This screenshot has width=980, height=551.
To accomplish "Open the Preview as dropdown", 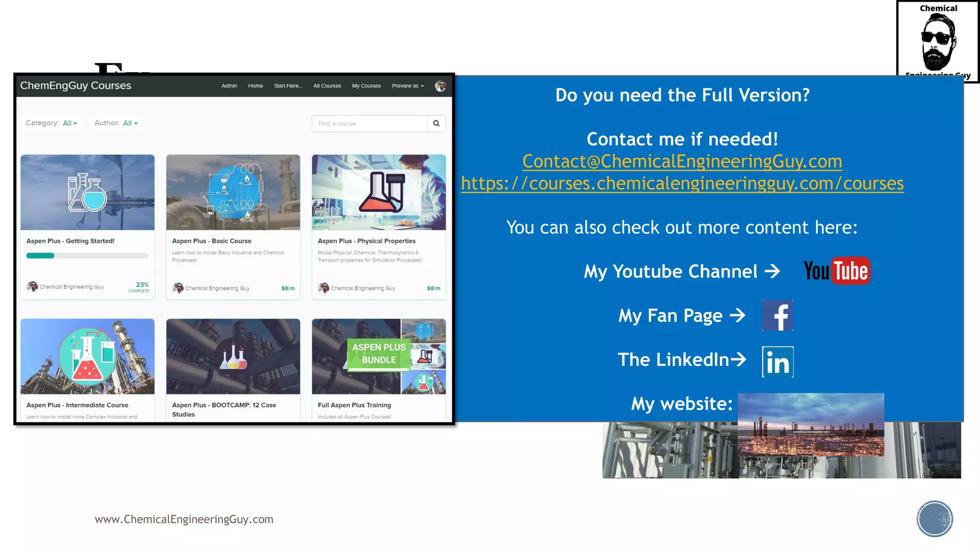I will pyautogui.click(x=408, y=86).
